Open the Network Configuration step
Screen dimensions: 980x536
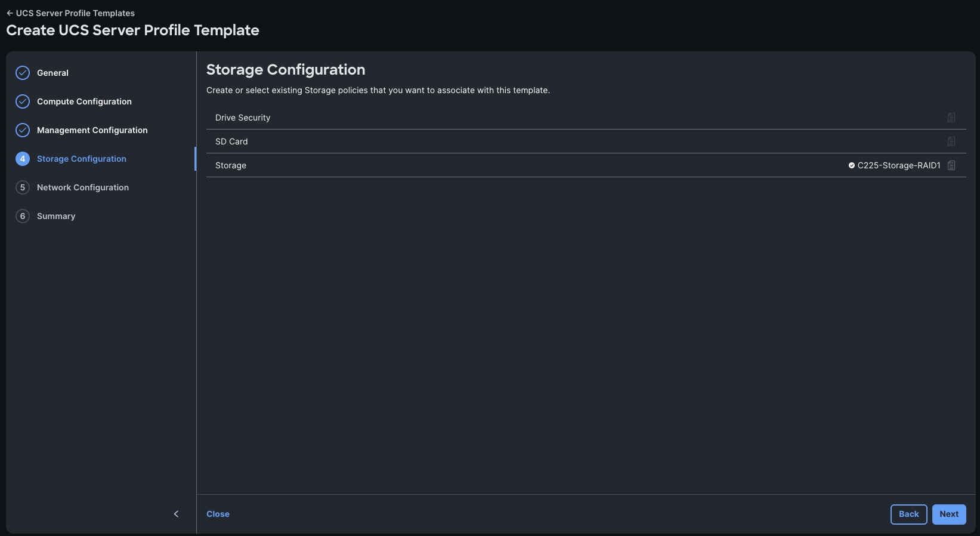point(83,187)
